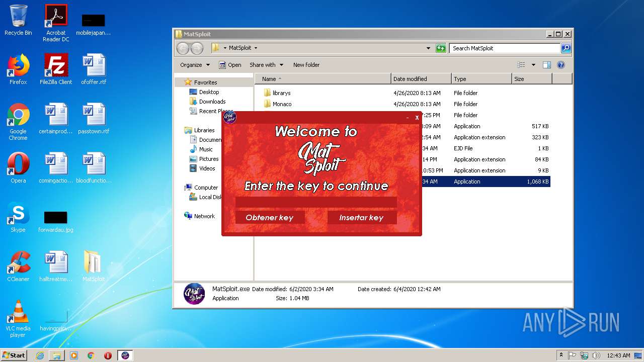
Task: Sort by Date modified column
Action: point(421,79)
